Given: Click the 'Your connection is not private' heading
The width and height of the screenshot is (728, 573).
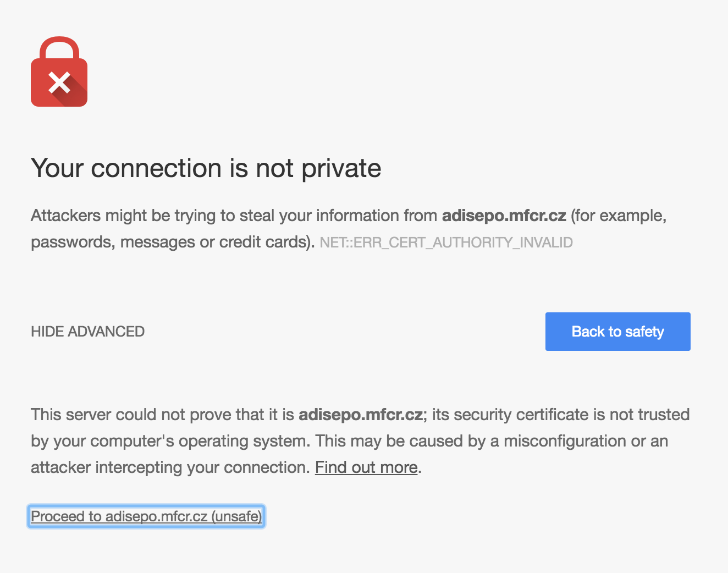Looking at the screenshot, I should pyautogui.click(x=206, y=168).
